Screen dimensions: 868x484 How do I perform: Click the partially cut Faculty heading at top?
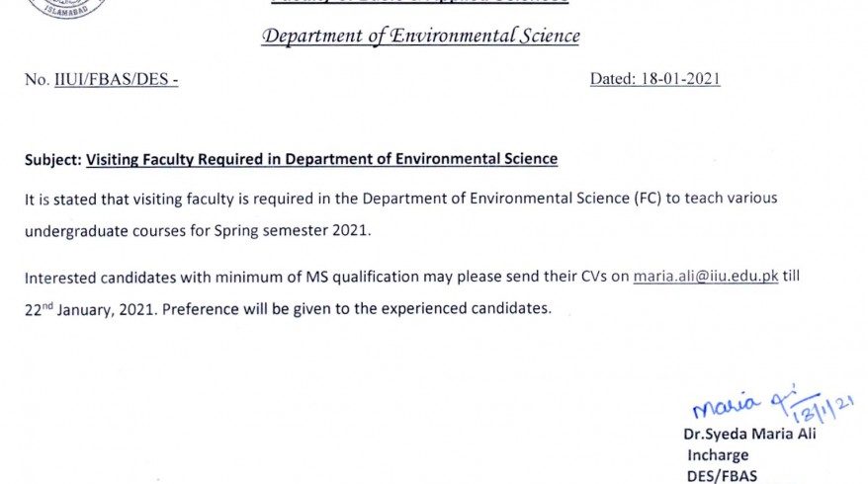click(419, 2)
